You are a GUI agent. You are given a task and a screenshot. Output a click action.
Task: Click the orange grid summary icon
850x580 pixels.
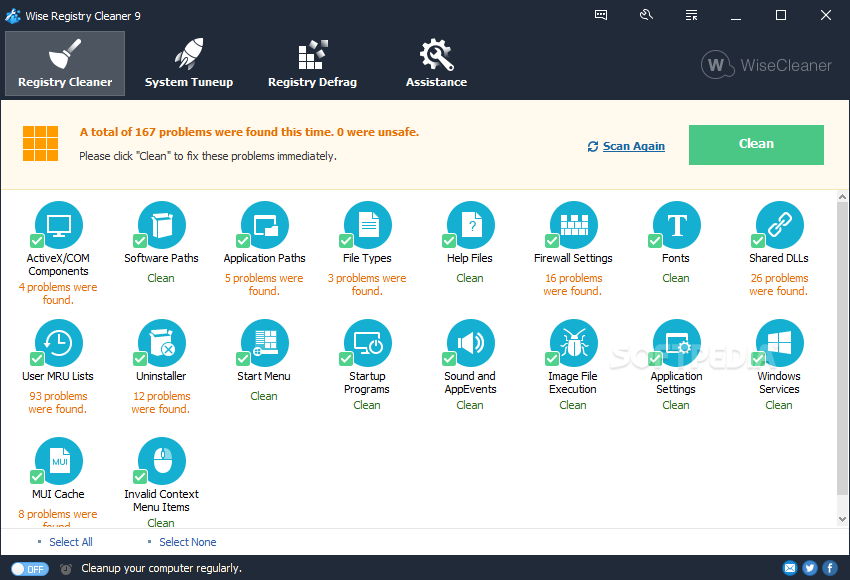[40, 144]
